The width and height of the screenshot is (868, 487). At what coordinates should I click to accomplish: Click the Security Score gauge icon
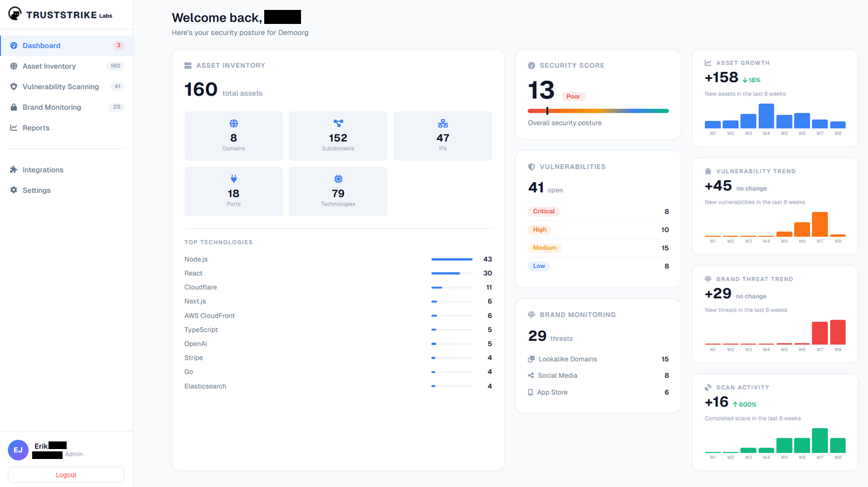pyautogui.click(x=531, y=65)
